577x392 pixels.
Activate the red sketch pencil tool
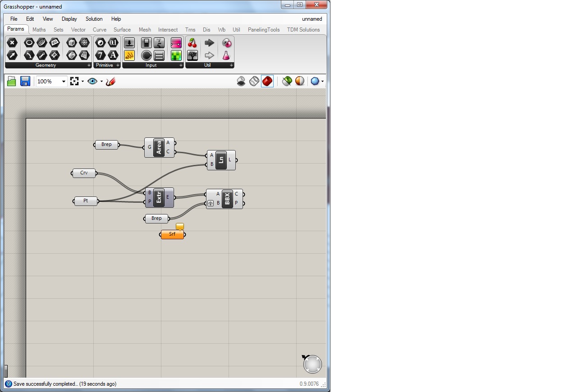point(111,81)
